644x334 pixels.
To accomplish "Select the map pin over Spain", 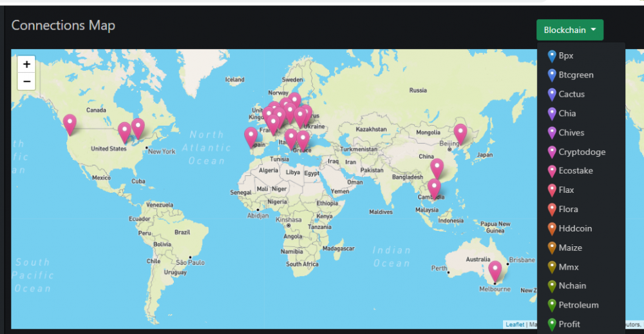I will tap(251, 137).
